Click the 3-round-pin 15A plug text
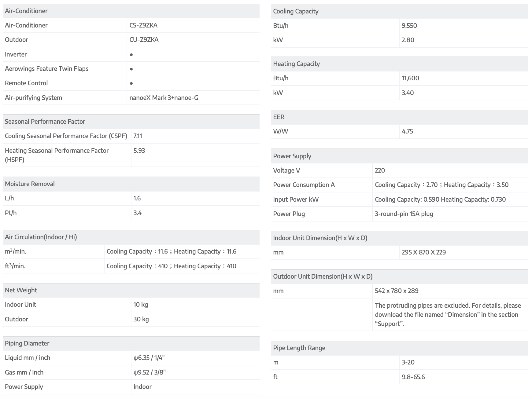 (x=404, y=214)
